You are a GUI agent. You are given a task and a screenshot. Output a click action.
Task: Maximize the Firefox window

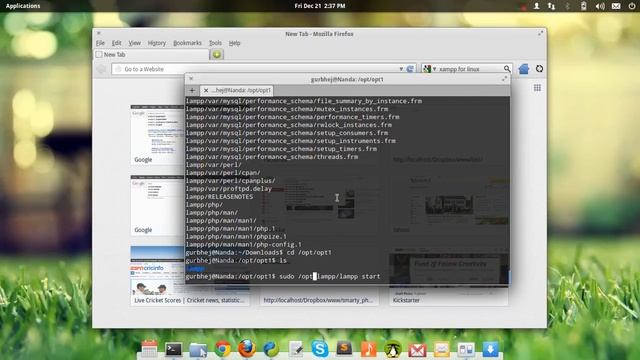[540, 33]
